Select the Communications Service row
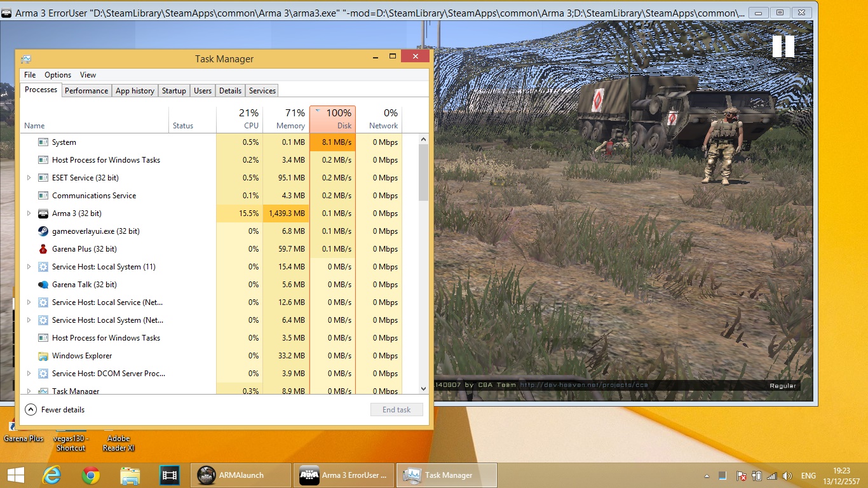 coord(220,196)
